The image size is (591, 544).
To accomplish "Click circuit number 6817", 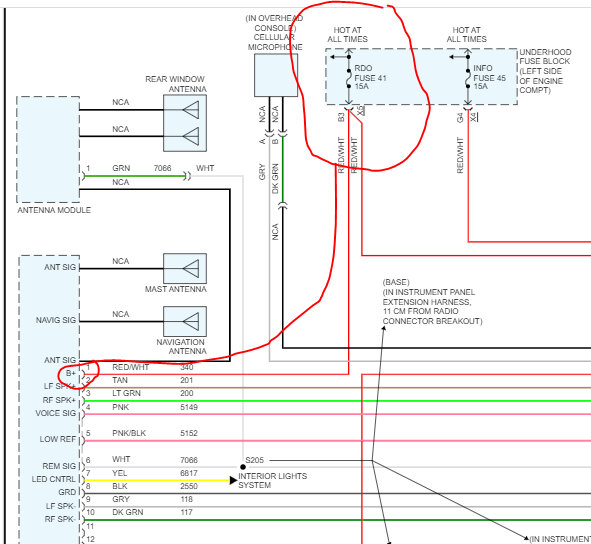I will [189, 473].
